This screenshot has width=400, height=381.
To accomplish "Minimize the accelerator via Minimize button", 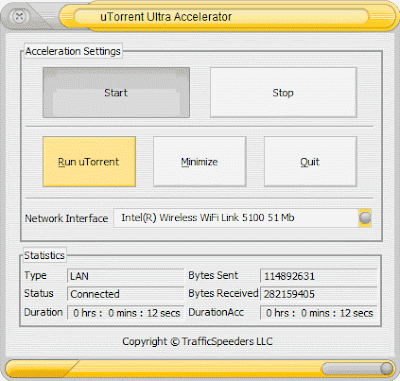I will (x=199, y=162).
